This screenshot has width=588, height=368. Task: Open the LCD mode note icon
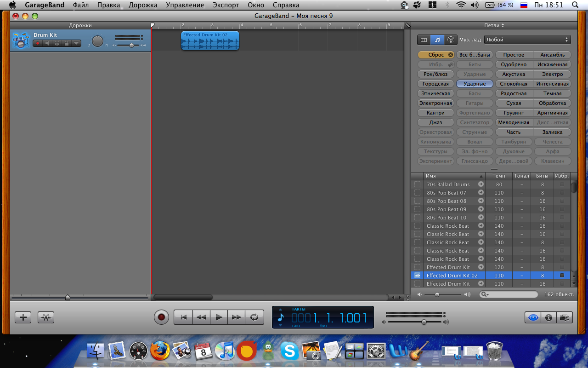pyautogui.click(x=281, y=317)
